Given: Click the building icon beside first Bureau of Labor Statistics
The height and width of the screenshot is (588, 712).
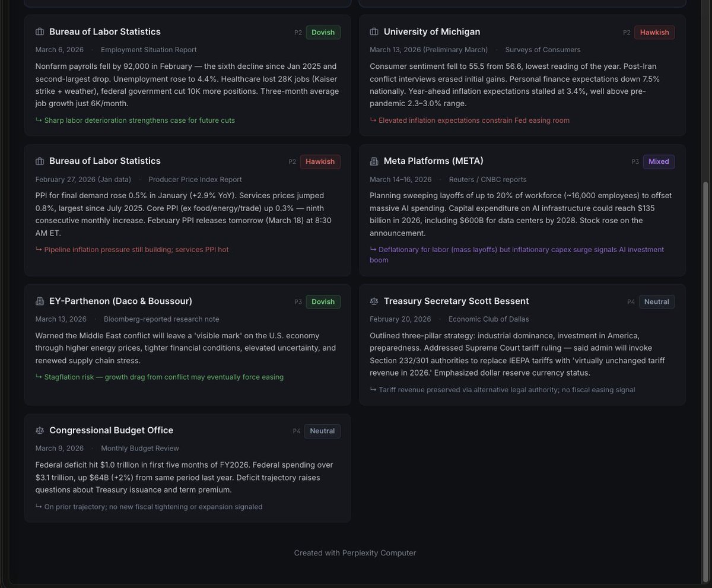Looking at the screenshot, I should 40,32.
